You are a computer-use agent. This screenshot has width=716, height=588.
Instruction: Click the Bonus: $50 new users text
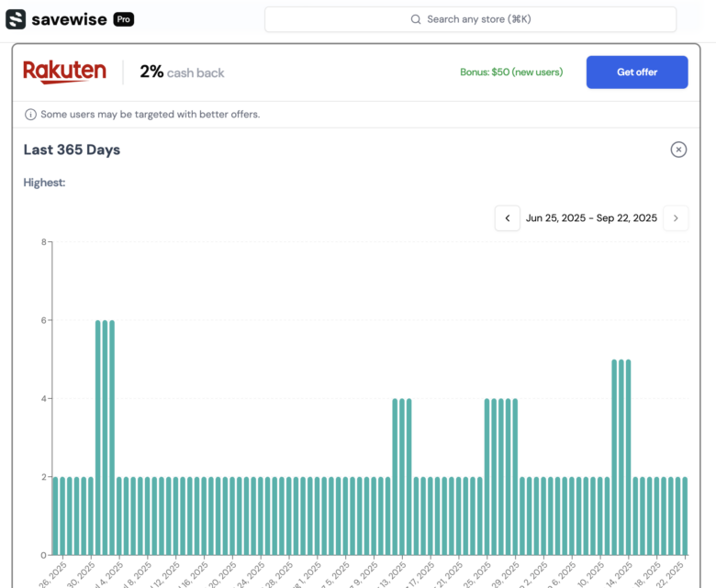(511, 72)
